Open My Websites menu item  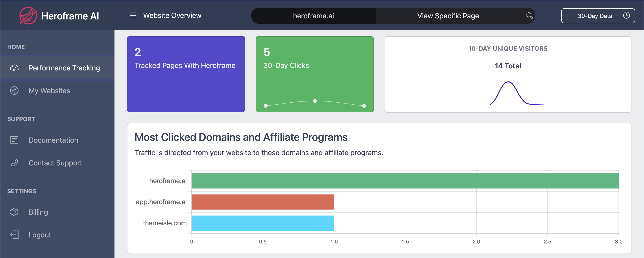tap(57, 91)
